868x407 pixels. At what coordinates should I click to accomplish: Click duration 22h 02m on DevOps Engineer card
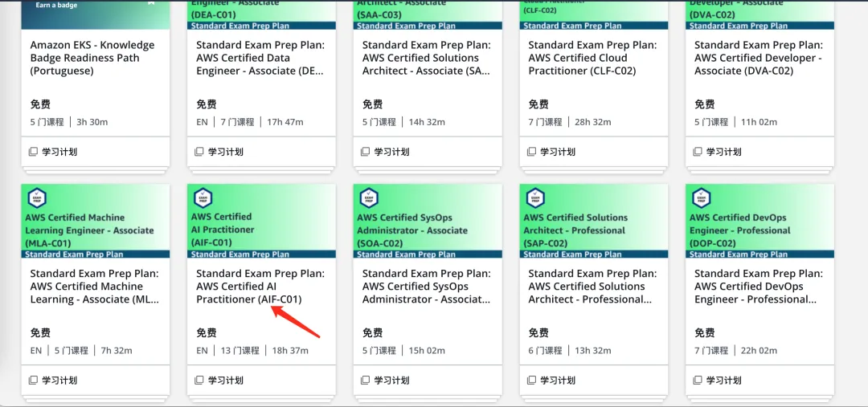click(759, 351)
